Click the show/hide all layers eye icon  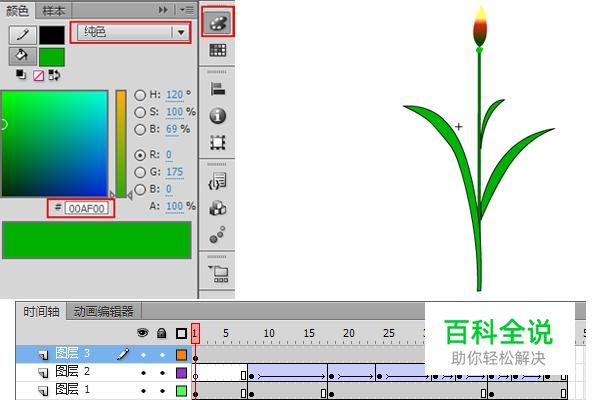pos(143,333)
